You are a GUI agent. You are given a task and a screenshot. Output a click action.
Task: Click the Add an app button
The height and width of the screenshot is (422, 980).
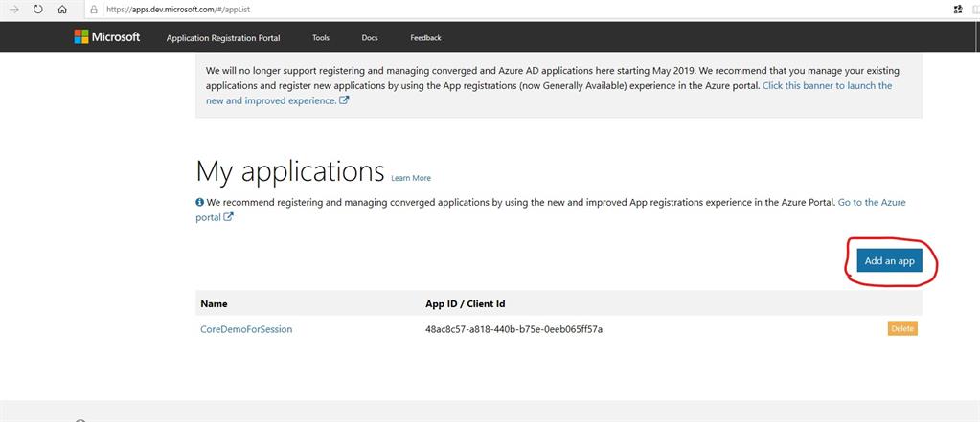tap(889, 261)
